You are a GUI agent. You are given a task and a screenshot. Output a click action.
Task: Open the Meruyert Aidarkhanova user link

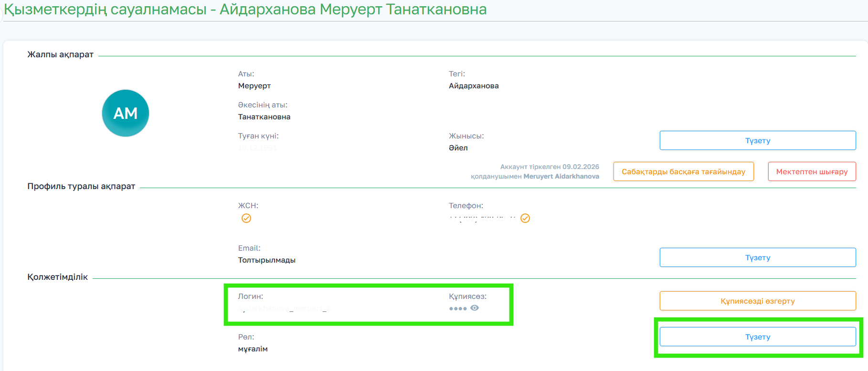(561, 176)
